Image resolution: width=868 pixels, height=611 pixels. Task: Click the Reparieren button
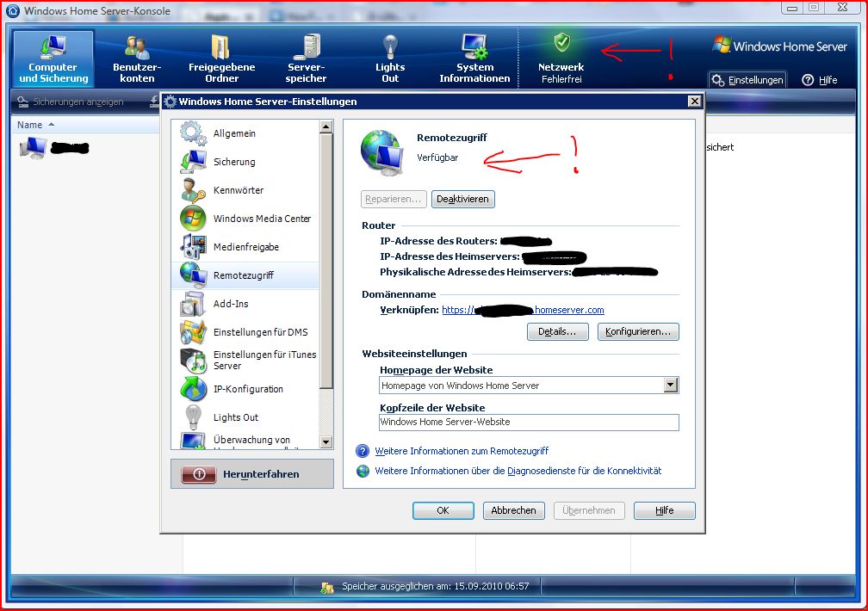(x=394, y=200)
